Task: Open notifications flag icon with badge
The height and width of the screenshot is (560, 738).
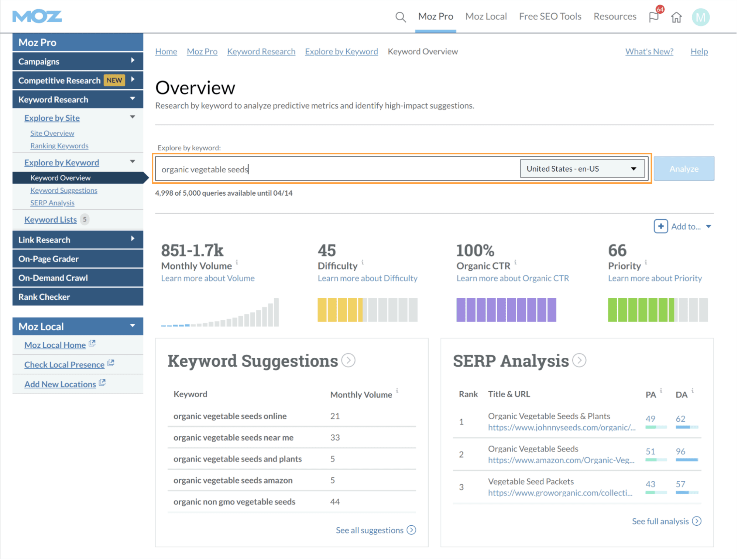Action: (654, 17)
